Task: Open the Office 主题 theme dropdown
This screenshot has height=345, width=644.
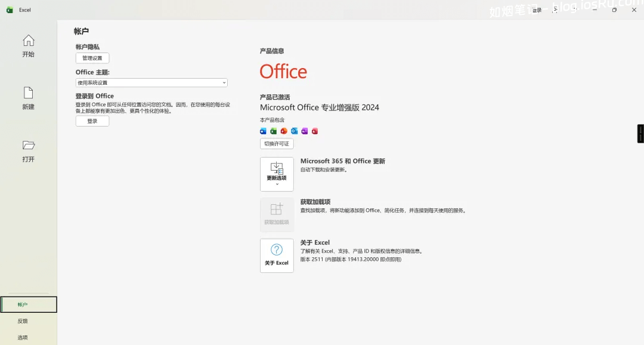Action: tap(151, 83)
